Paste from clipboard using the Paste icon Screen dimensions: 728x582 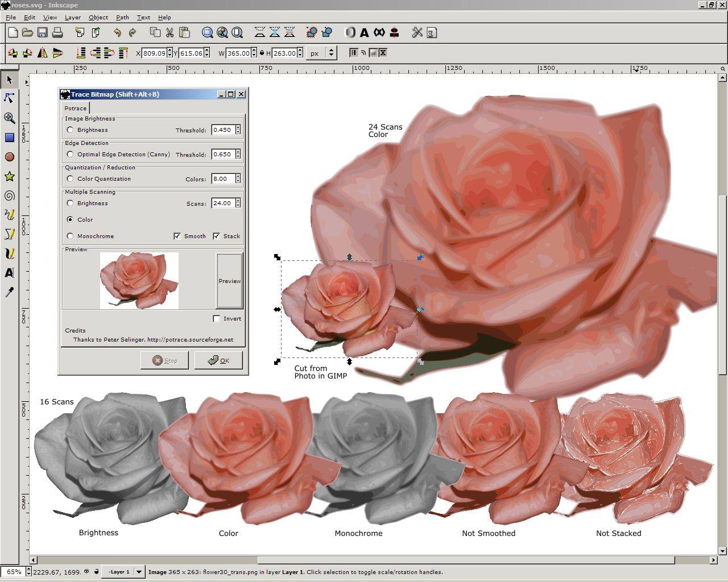tap(184, 32)
